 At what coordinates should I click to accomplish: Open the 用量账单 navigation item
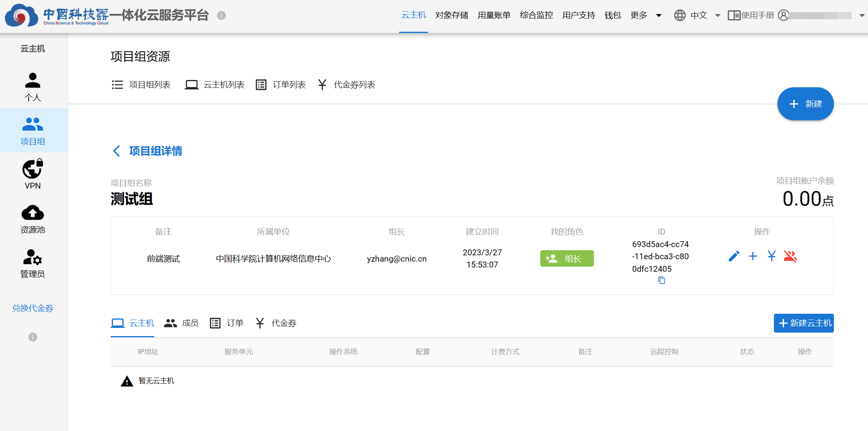click(x=494, y=15)
